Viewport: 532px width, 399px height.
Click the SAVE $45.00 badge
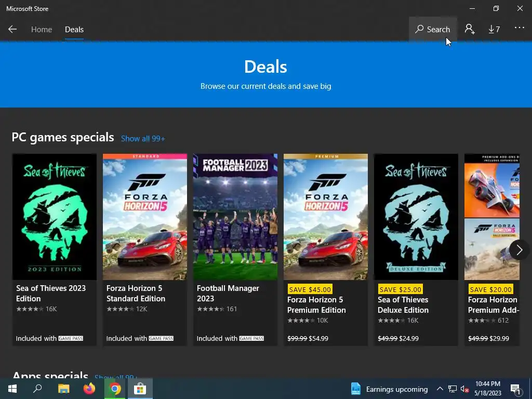[x=310, y=289]
